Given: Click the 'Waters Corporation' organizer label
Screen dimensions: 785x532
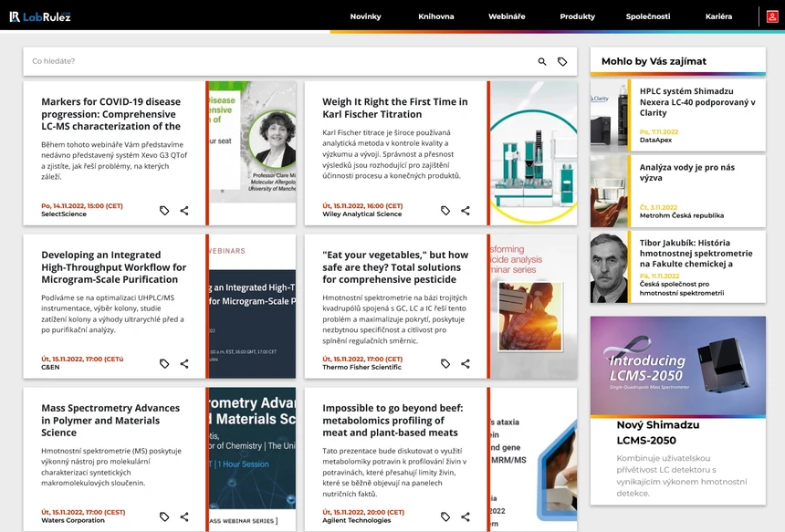Looking at the screenshot, I should pos(73,520).
